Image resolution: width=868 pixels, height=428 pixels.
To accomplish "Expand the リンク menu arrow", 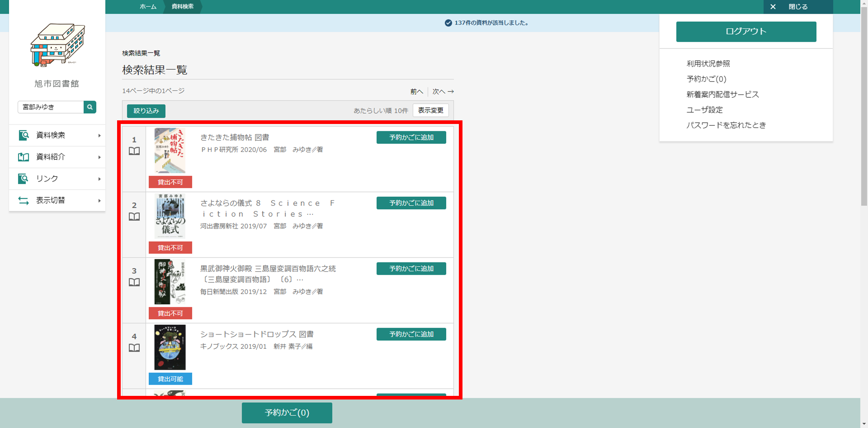I will point(99,179).
